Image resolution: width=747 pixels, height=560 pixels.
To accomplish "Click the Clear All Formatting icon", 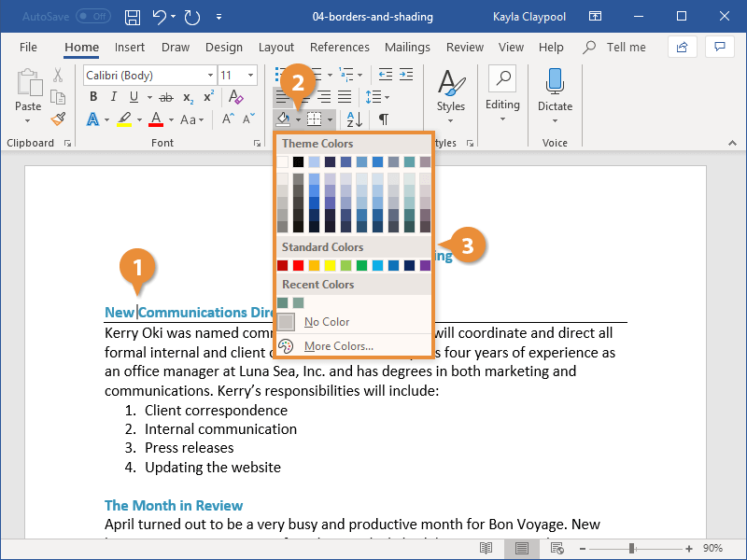I will [x=235, y=96].
